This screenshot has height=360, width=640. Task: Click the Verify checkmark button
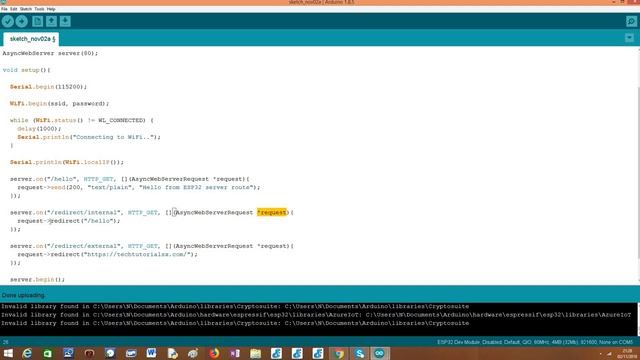pos(8,21)
